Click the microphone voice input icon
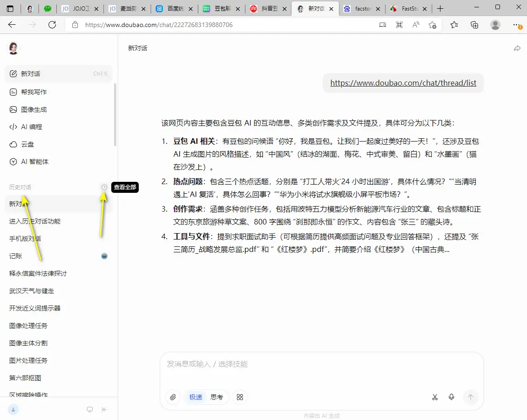The height and width of the screenshot is (420, 527). tap(451, 397)
